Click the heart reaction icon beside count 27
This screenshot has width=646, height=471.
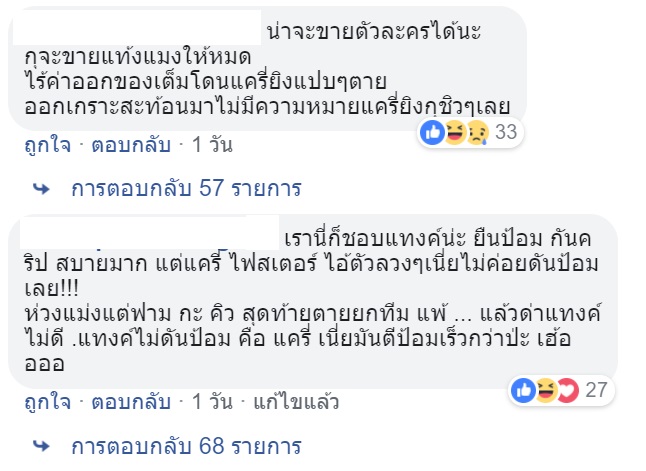(x=566, y=390)
